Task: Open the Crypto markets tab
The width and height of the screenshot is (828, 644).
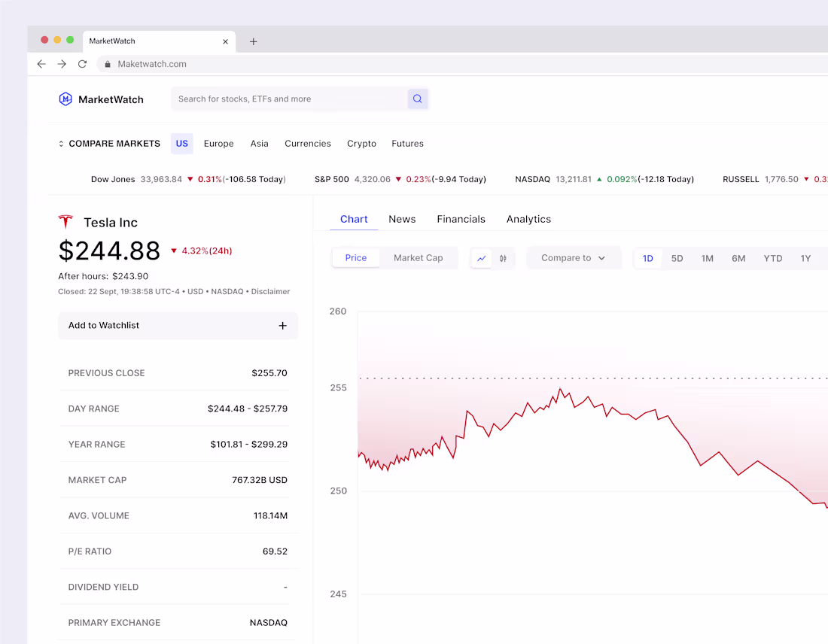Action: click(361, 143)
